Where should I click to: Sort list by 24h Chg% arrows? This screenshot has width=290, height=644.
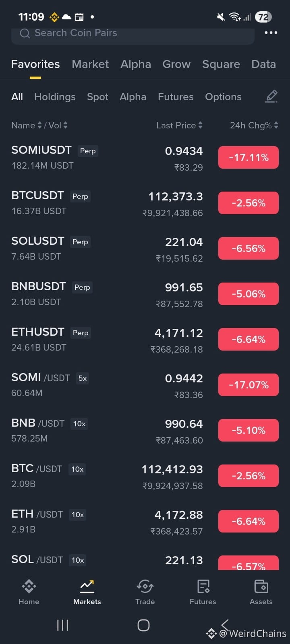pos(276,126)
